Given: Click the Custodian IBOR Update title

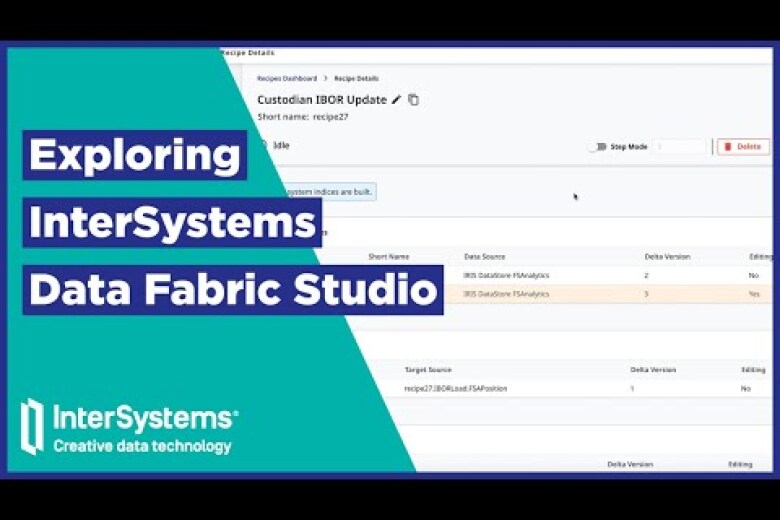Looking at the screenshot, I should point(321,100).
